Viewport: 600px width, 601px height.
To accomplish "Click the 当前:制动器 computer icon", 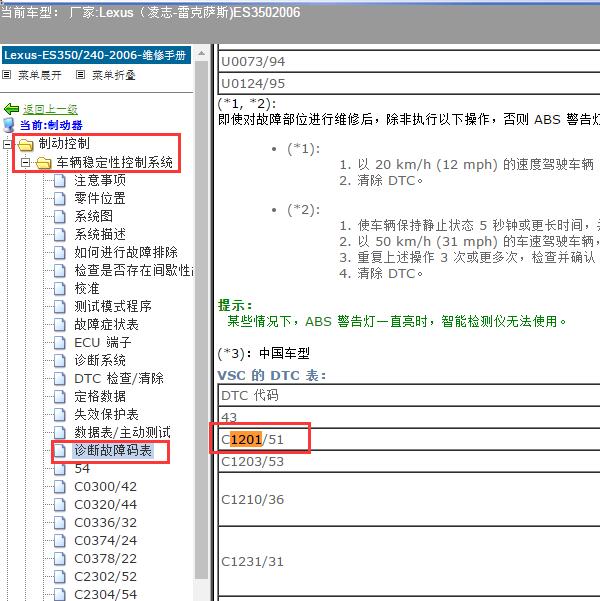I will (9, 125).
